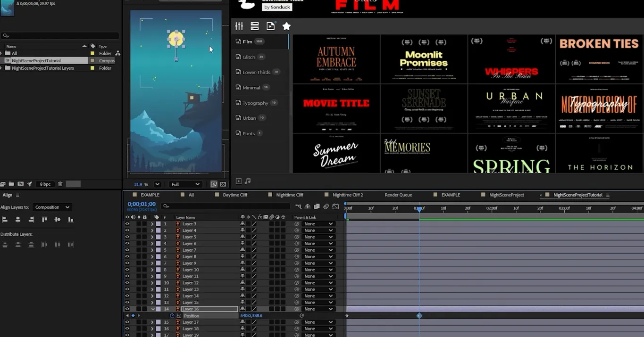Hide Layer 3 with its eye toggle

coord(128,223)
